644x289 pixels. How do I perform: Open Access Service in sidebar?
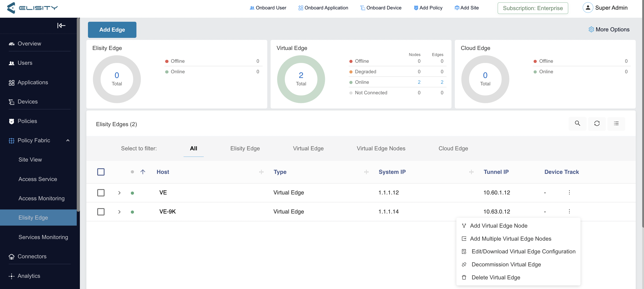[38, 179]
